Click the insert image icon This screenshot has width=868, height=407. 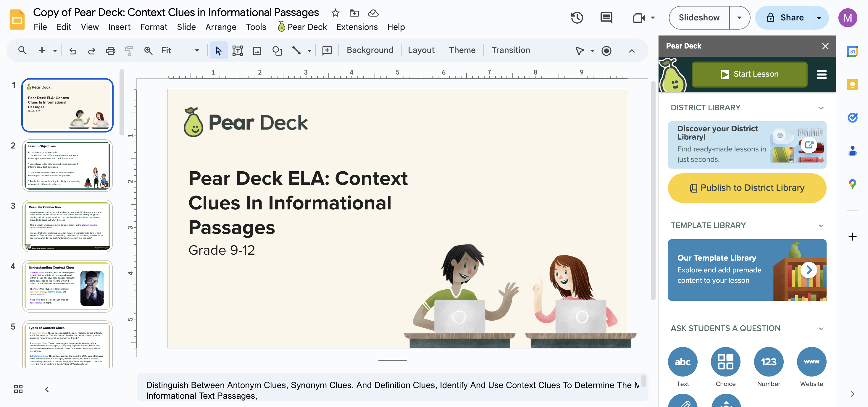point(257,51)
